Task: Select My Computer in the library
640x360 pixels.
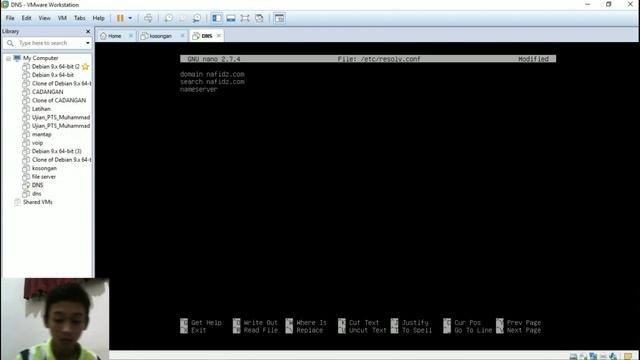Action: pos(40,58)
